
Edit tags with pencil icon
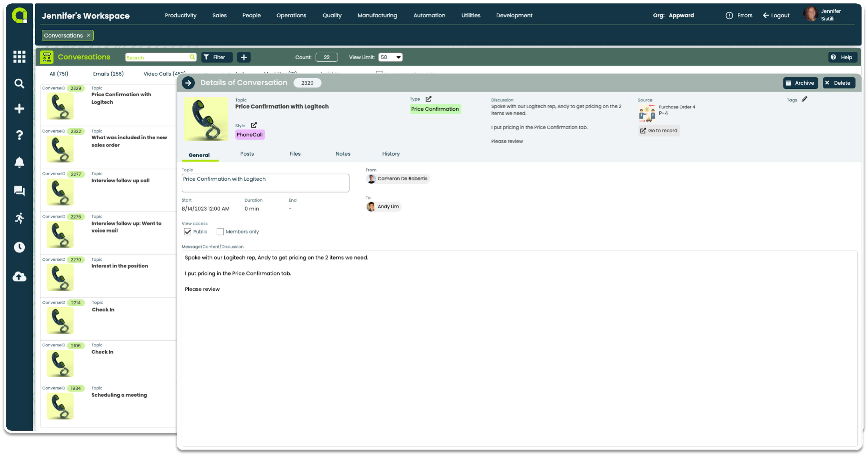pos(804,99)
